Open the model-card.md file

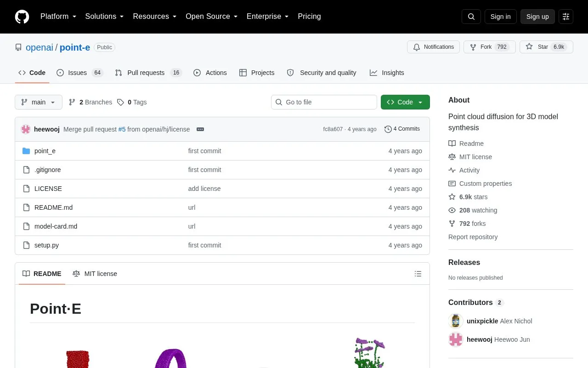coord(56,226)
